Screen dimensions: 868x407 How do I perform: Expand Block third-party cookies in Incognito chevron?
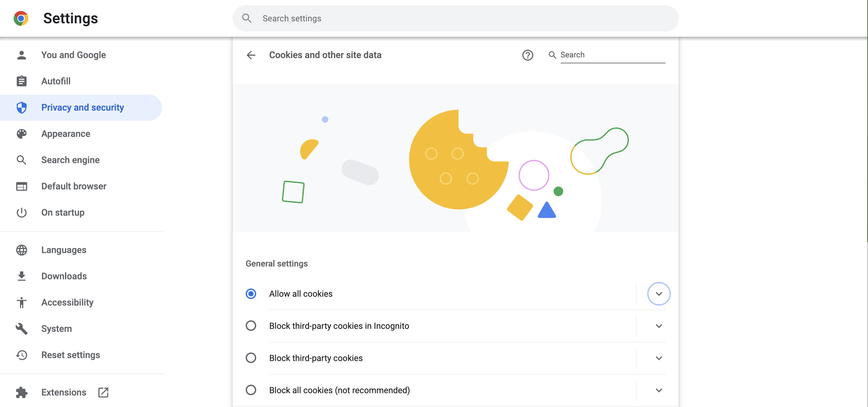(x=659, y=326)
